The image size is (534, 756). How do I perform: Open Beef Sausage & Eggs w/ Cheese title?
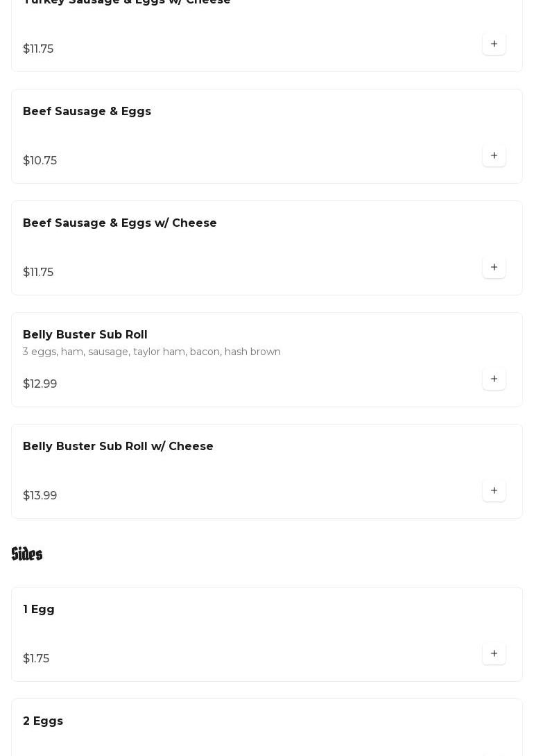click(119, 223)
